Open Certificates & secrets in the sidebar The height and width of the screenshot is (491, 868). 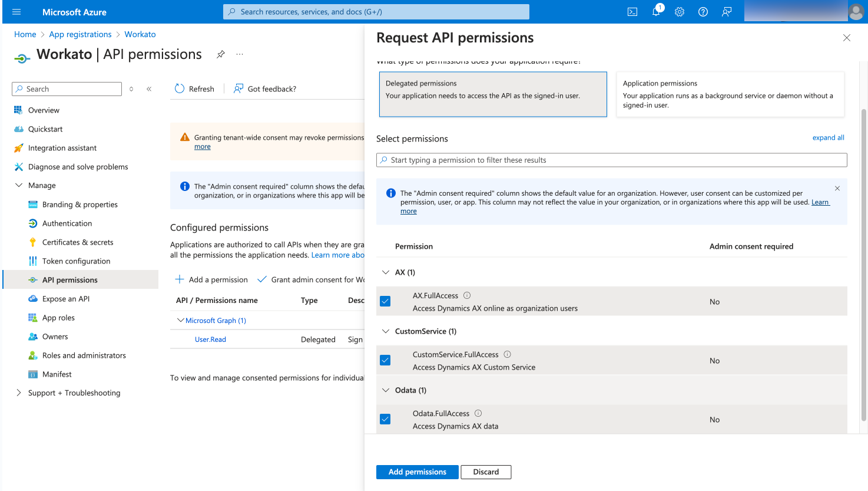coord(78,242)
